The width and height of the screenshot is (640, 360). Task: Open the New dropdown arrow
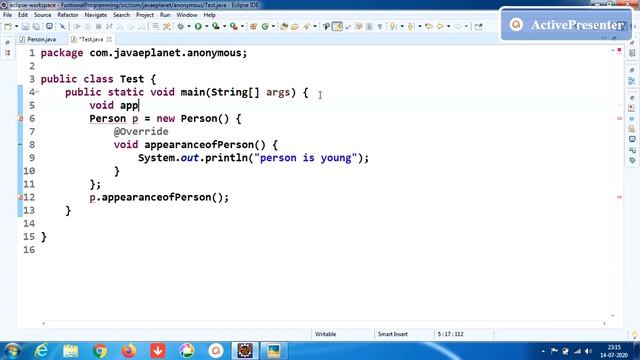pos(16,27)
